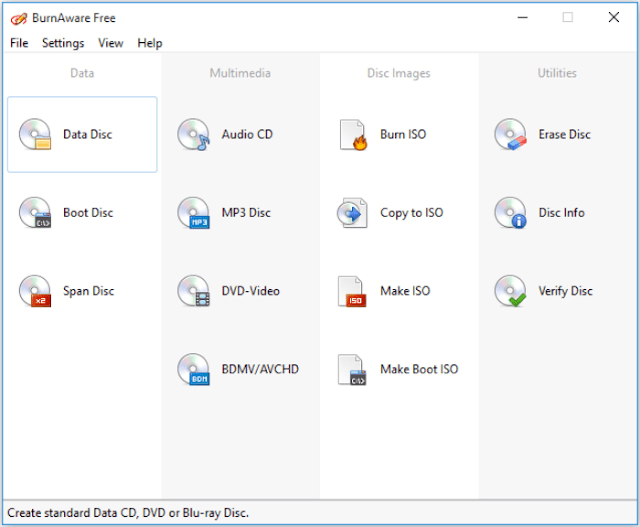Viewport: 640px width, 527px height.
Task: Start the Make Boot ISO label
Action: click(x=419, y=369)
